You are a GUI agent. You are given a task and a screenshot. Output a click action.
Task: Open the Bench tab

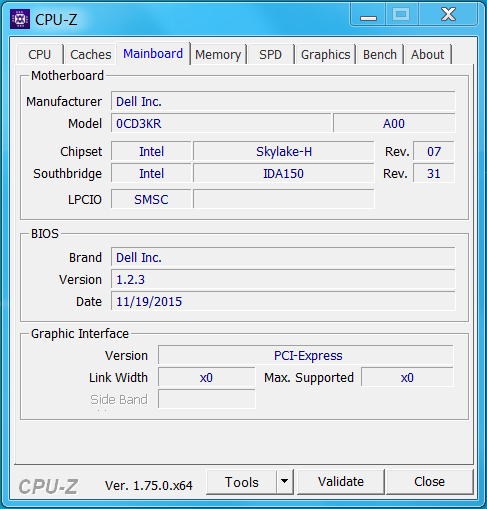coord(380,54)
